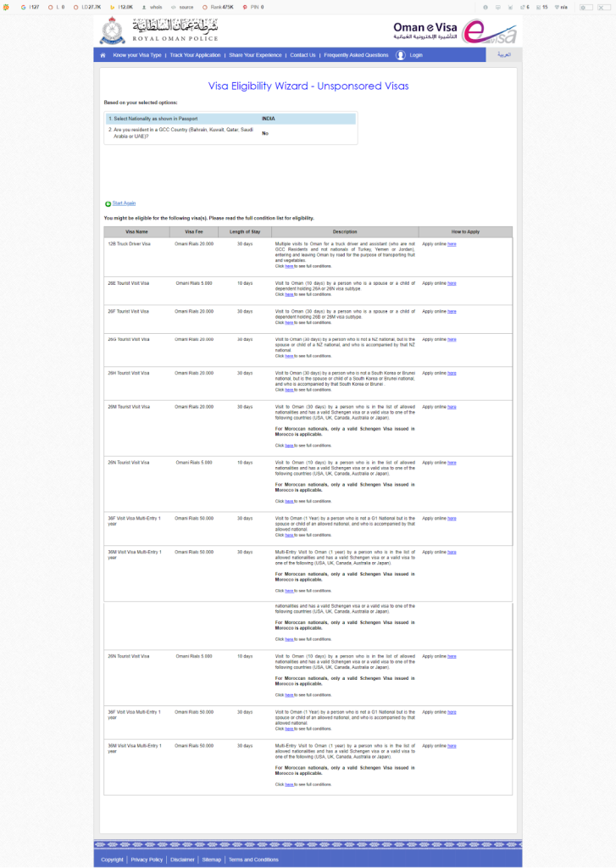Open the n/a metric in toolbar
The height and width of the screenshot is (868, 616).
561,7
